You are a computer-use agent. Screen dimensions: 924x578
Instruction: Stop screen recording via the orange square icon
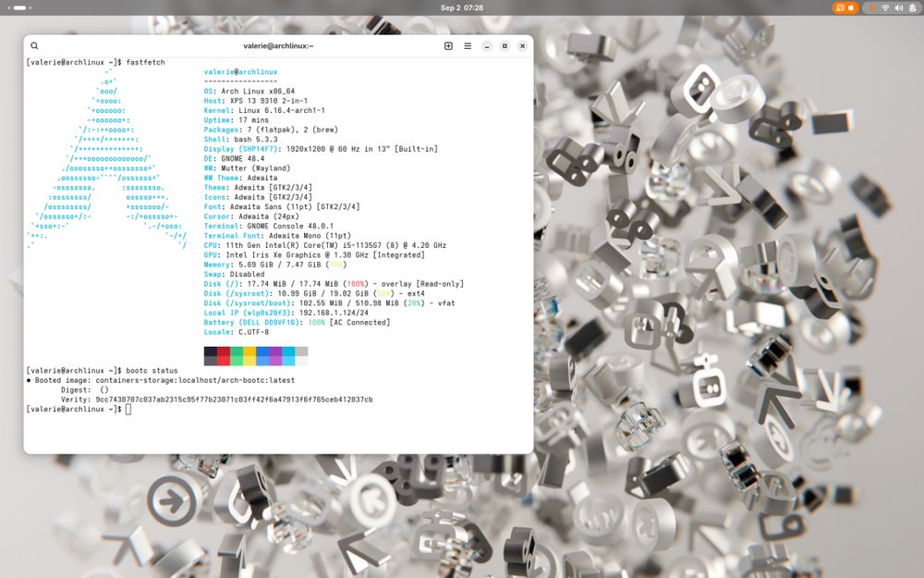click(x=851, y=7)
